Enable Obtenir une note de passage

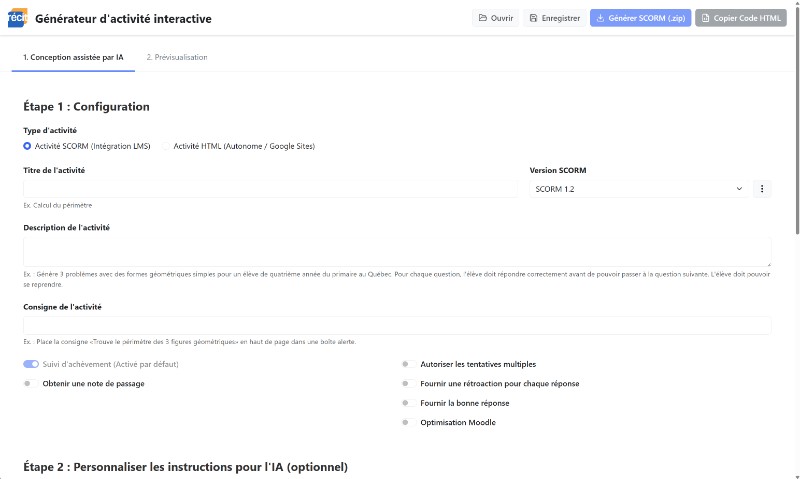tap(31, 384)
